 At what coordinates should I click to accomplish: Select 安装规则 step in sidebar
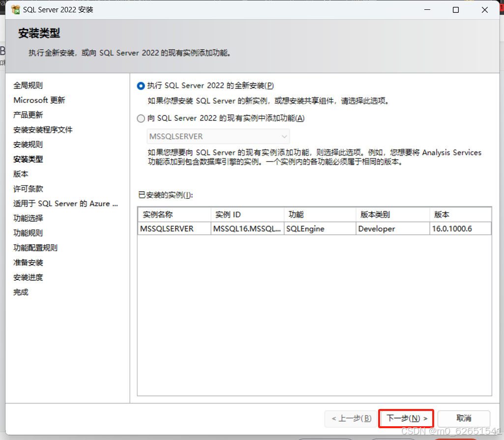coord(28,145)
